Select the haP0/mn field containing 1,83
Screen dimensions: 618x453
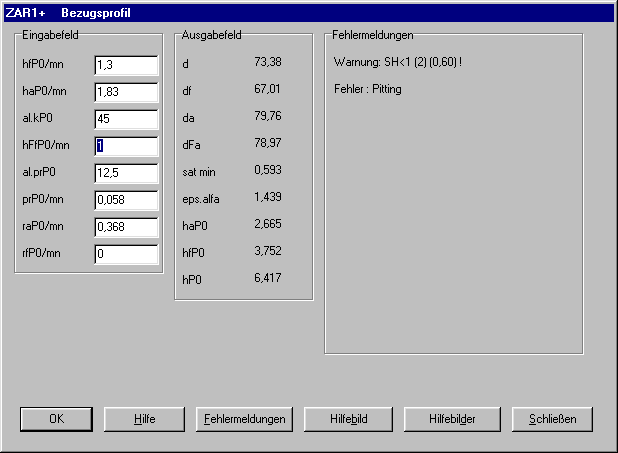[x=126, y=93]
